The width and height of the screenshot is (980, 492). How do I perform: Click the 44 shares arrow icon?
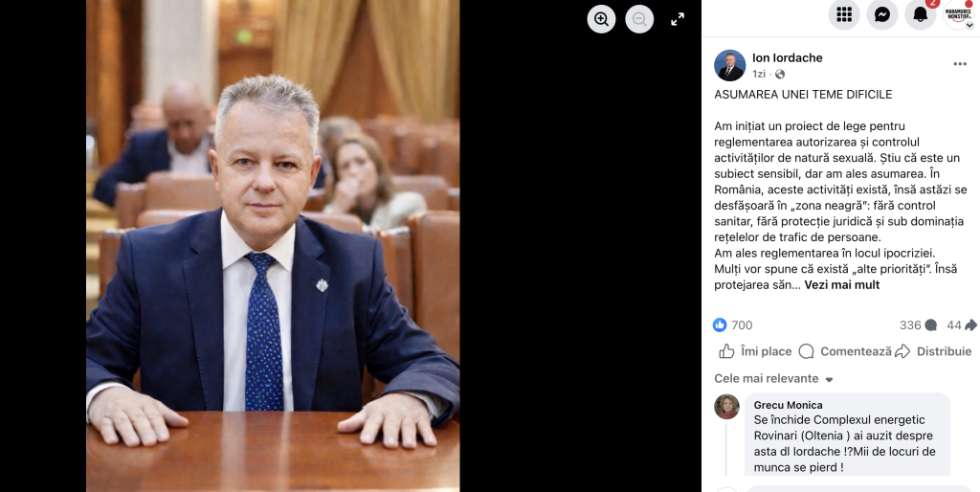(x=970, y=325)
